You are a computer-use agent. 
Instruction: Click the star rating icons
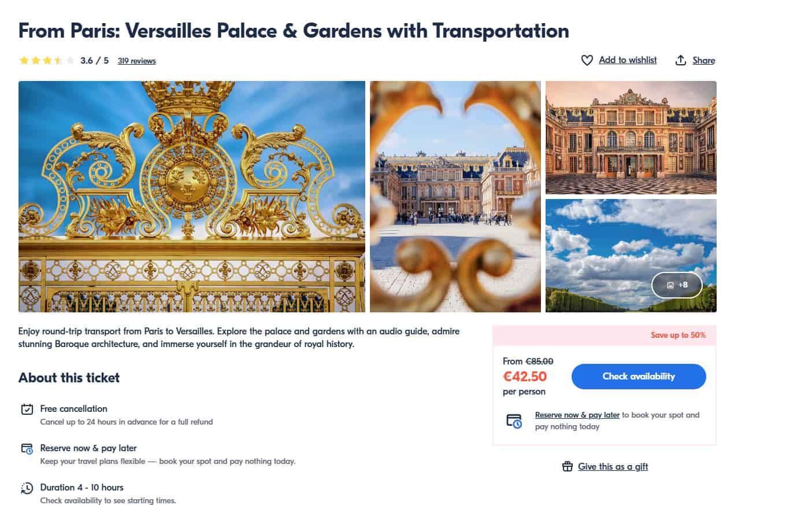46,61
